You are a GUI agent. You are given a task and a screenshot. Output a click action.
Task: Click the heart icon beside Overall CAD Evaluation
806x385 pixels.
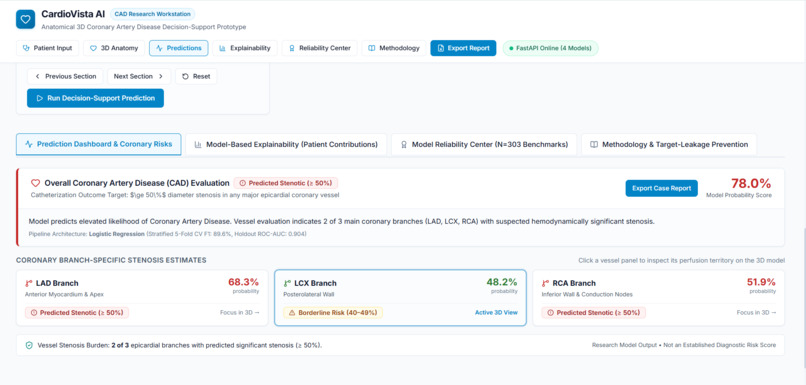tap(35, 183)
